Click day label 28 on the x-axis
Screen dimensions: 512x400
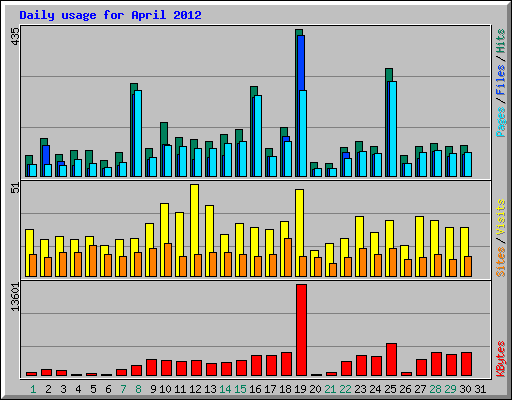[x=435, y=389]
